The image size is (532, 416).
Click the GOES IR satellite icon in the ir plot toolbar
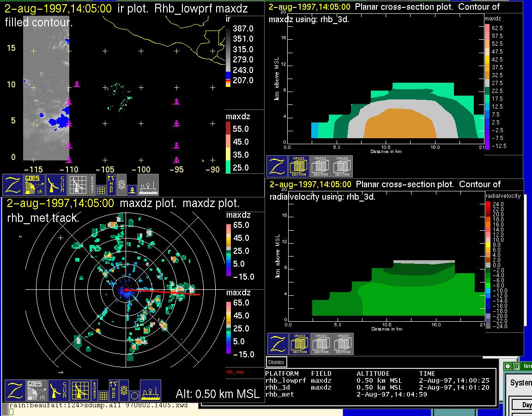[x=35, y=185]
